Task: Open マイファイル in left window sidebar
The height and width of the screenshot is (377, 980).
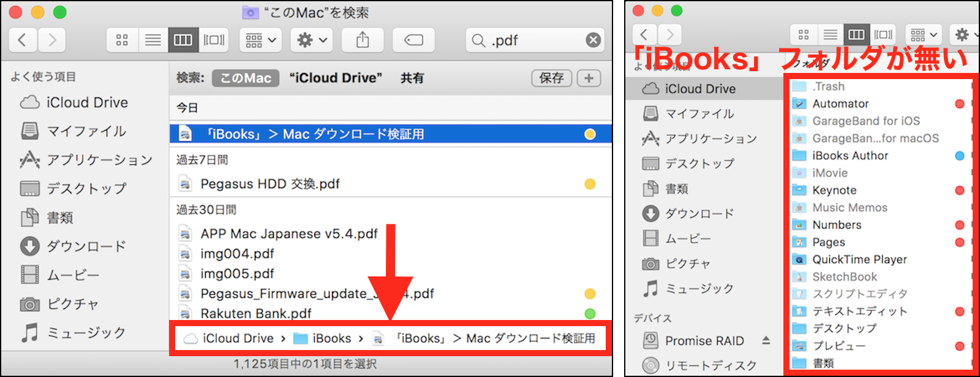Action: point(73,131)
